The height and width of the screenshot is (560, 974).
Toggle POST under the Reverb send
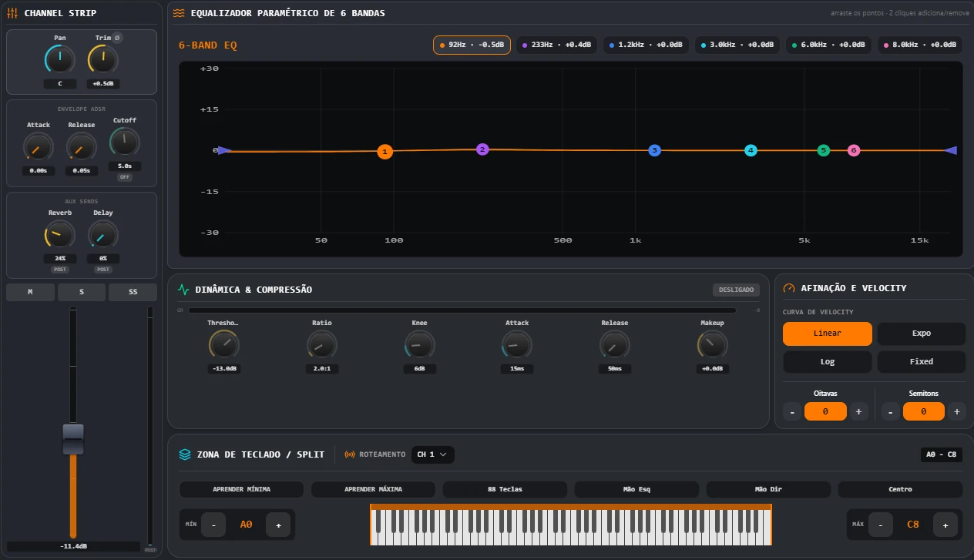coord(60,270)
